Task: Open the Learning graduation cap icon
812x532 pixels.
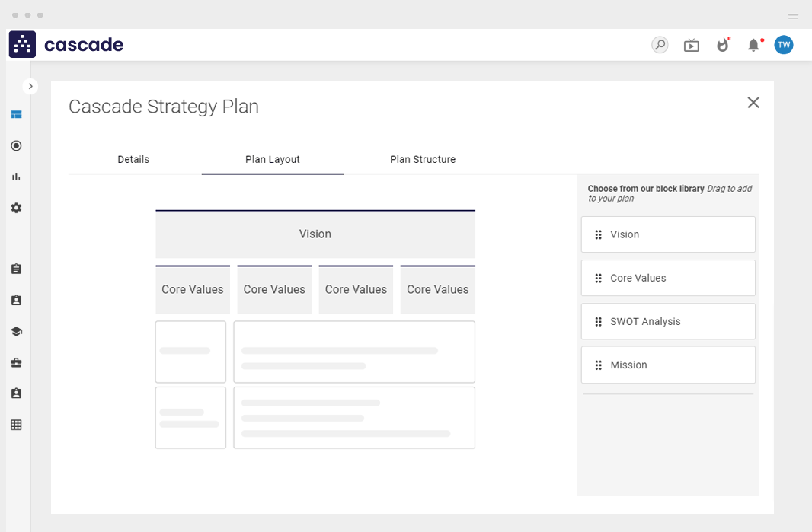Action: [x=16, y=331]
